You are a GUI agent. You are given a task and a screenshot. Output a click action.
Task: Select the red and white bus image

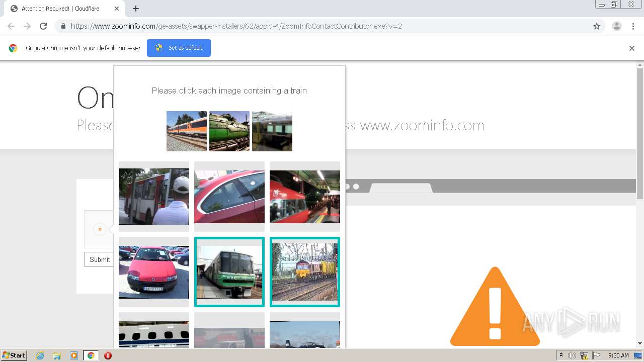click(x=154, y=197)
